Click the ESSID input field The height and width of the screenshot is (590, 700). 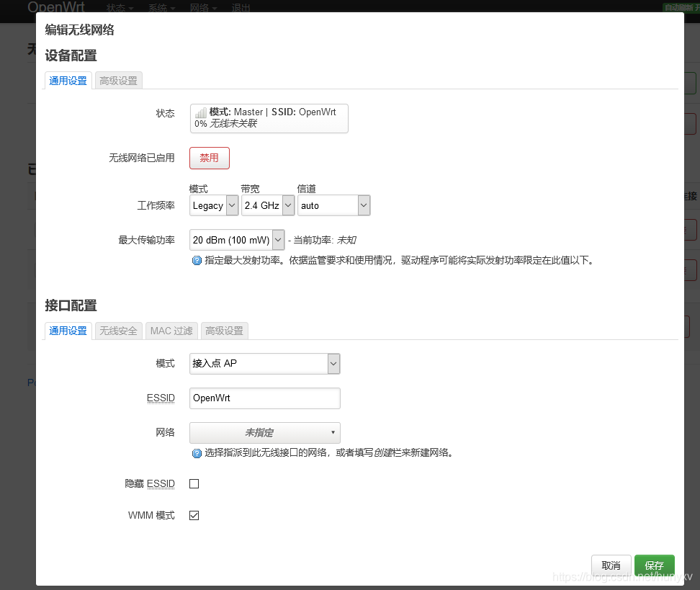click(x=265, y=398)
